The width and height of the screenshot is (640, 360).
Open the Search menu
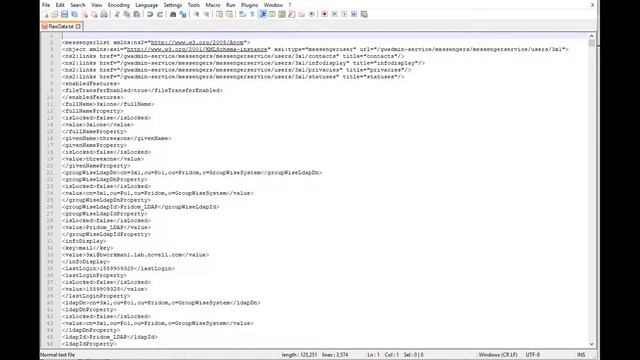[x=78, y=5]
